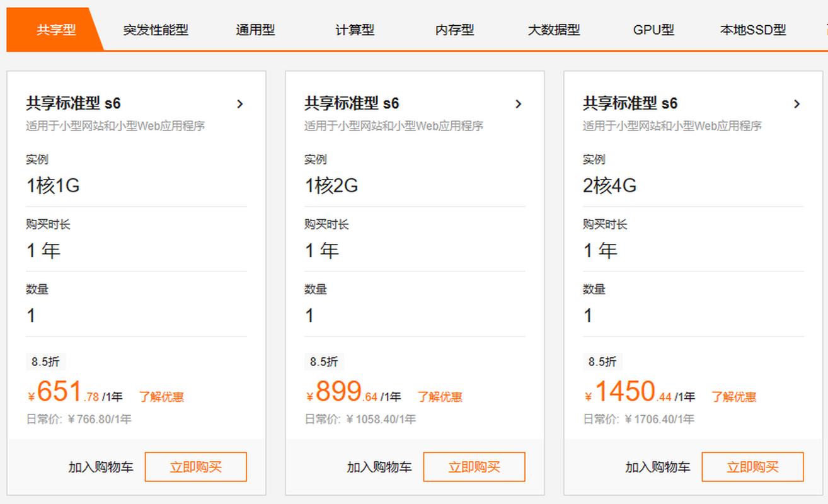Click 立即购买 for the 1核2G plan
This screenshot has height=504, width=828.
(474, 467)
